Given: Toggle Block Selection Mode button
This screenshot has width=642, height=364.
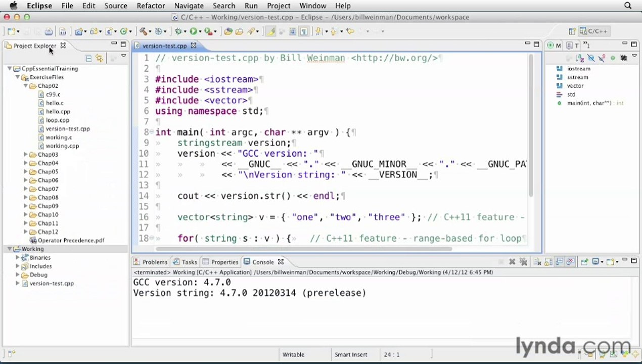Looking at the screenshot, I should click(x=293, y=31).
